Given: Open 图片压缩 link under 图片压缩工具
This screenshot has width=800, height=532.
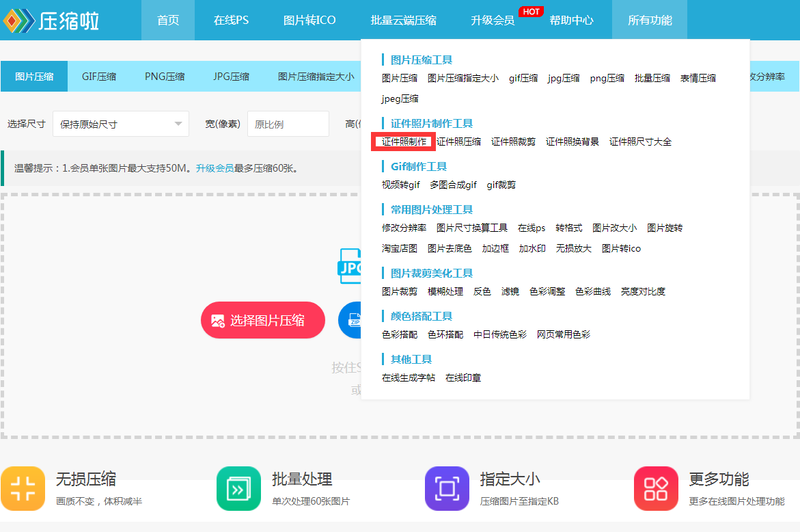Looking at the screenshot, I should 399,78.
